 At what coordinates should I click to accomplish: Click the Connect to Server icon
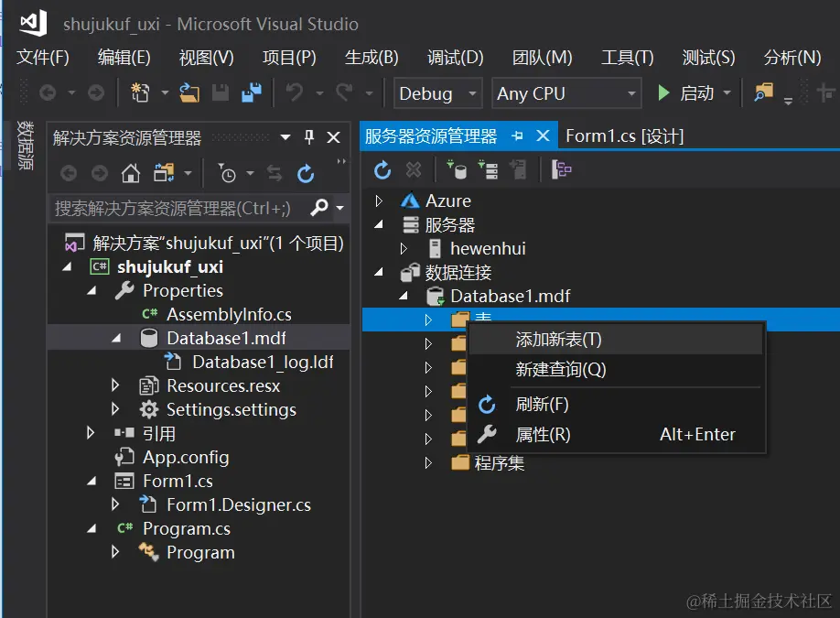pos(488,170)
